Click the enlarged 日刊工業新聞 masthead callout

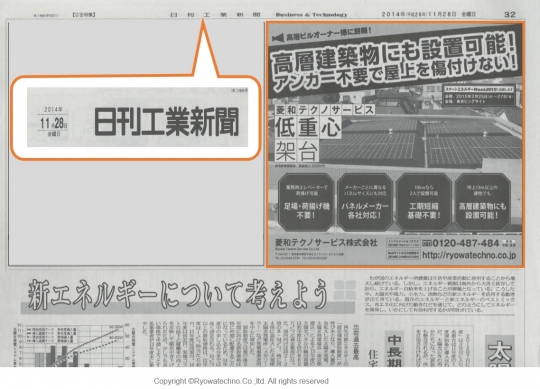[137, 117]
